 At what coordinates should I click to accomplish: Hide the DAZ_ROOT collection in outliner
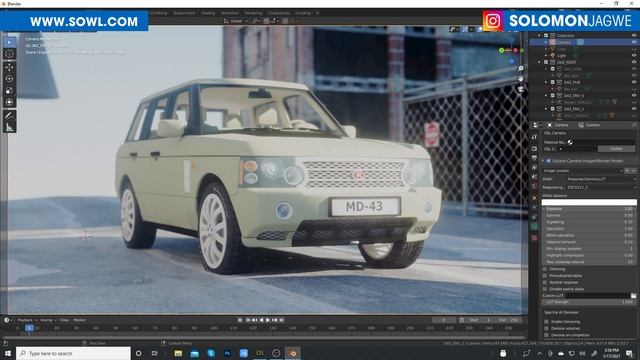[x=634, y=62]
